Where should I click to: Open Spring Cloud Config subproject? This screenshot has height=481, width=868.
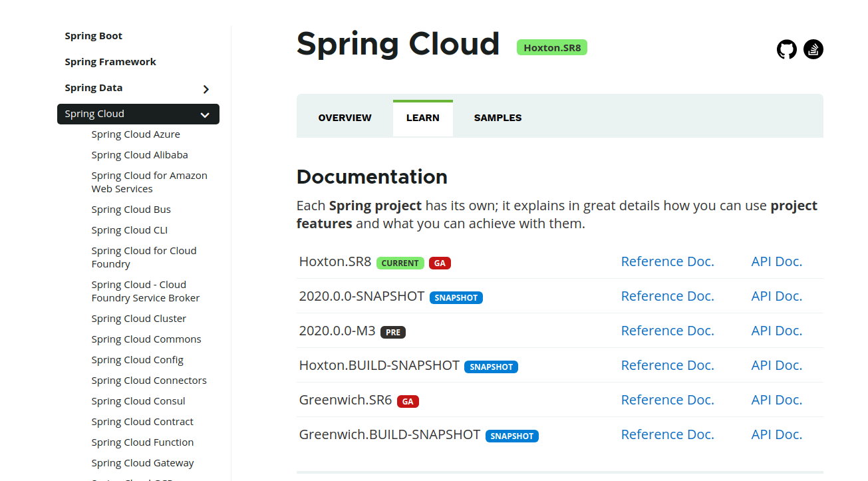pos(138,360)
